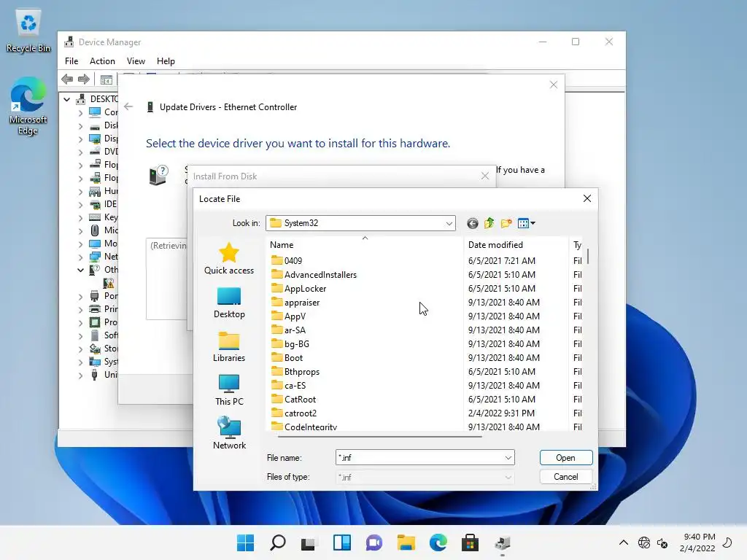747x560 pixels.
Task: Click Device Manager taskbar icon
Action: click(502, 542)
